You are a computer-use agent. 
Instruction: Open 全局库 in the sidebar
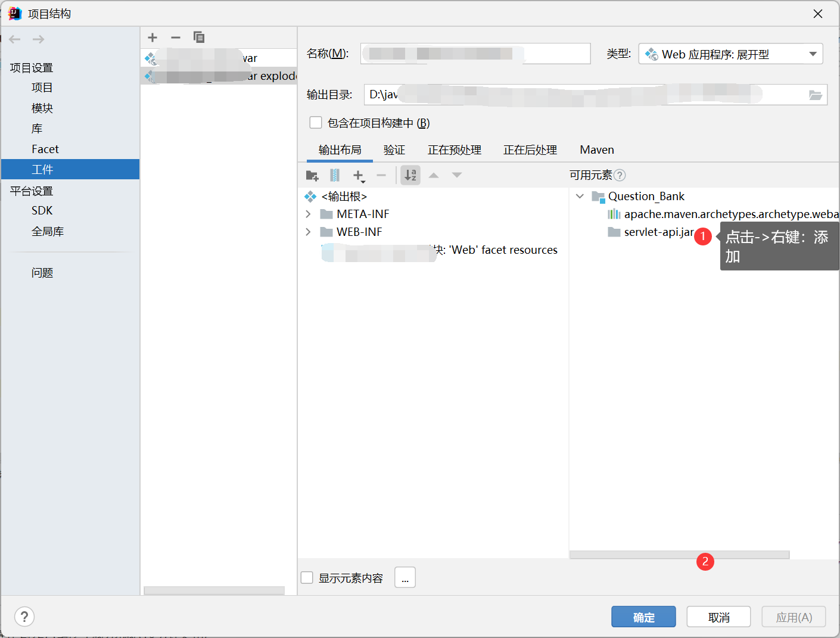click(48, 231)
